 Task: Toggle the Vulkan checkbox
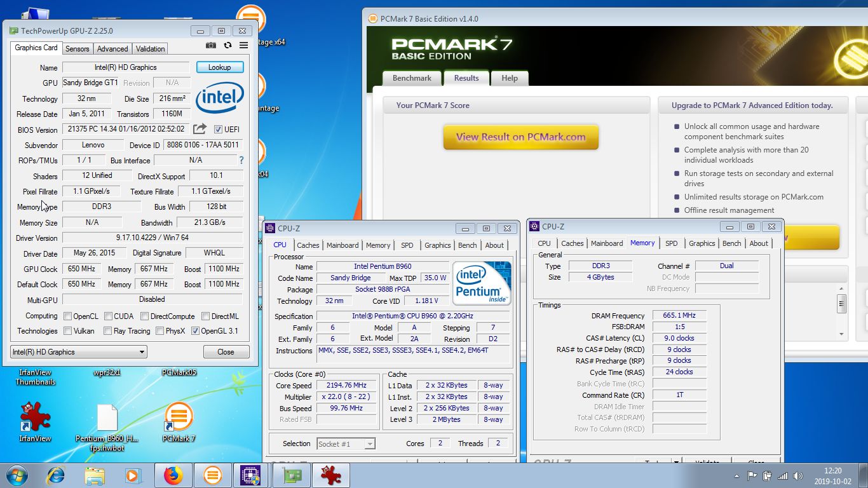pos(68,331)
